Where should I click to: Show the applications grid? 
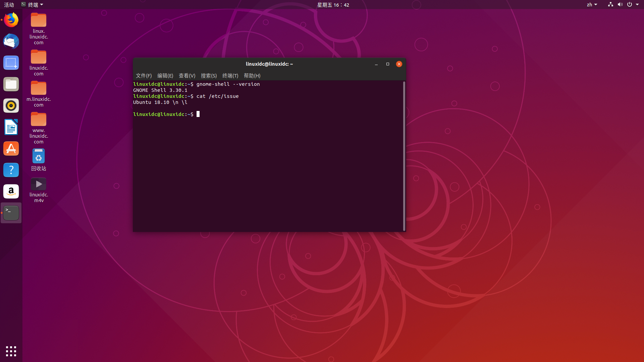(x=11, y=351)
